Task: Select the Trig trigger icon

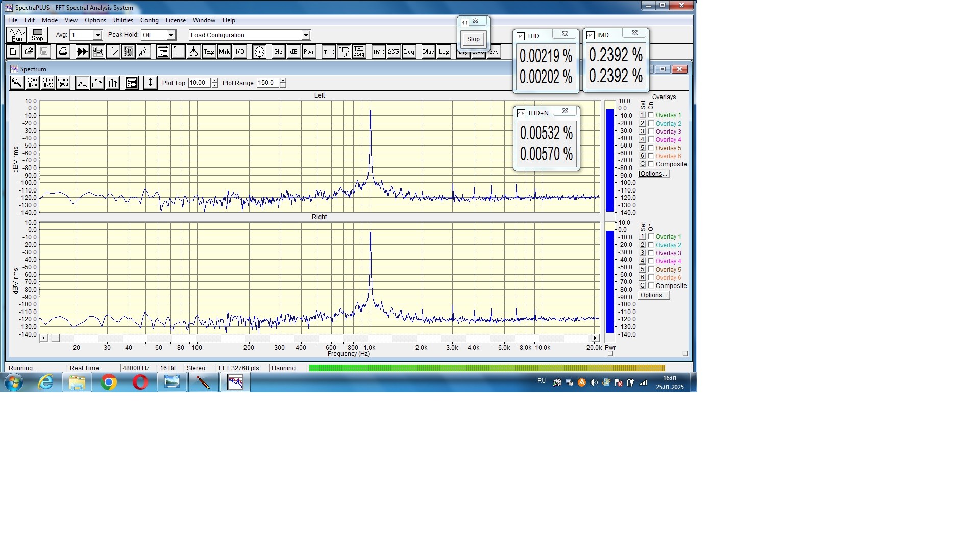Action: pyautogui.click(x=209, y=52)
